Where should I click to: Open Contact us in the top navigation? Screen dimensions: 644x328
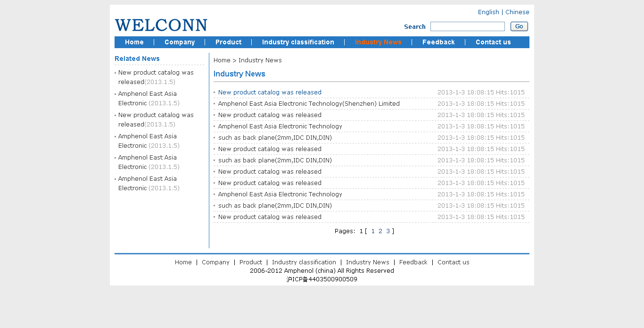pos(493,42)
